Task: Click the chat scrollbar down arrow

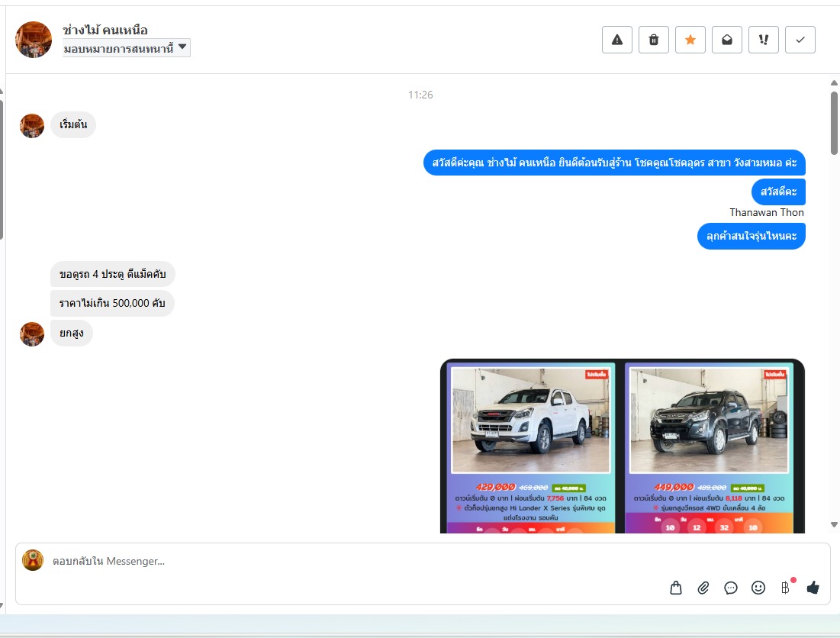Action: tap(834, 524)
